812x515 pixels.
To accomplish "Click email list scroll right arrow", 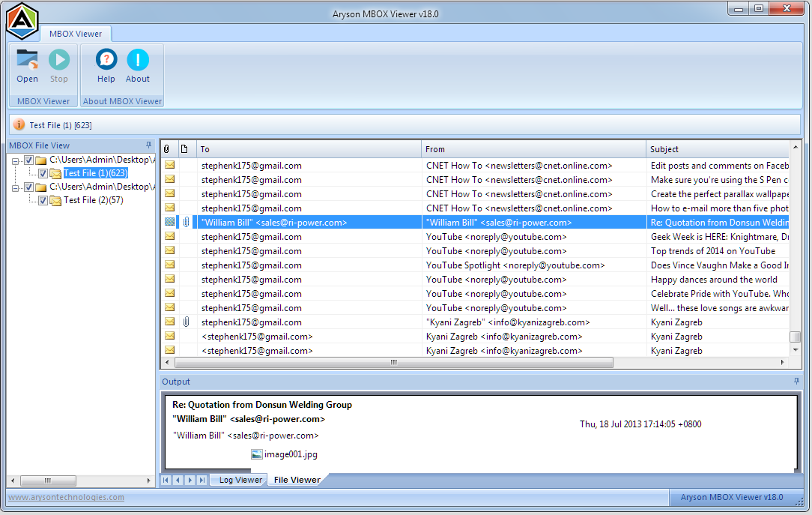I will (x=783, y=362).
